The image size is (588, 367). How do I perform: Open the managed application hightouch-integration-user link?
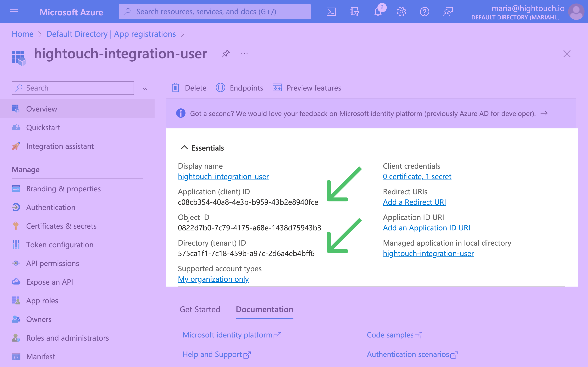click(428, 253)
